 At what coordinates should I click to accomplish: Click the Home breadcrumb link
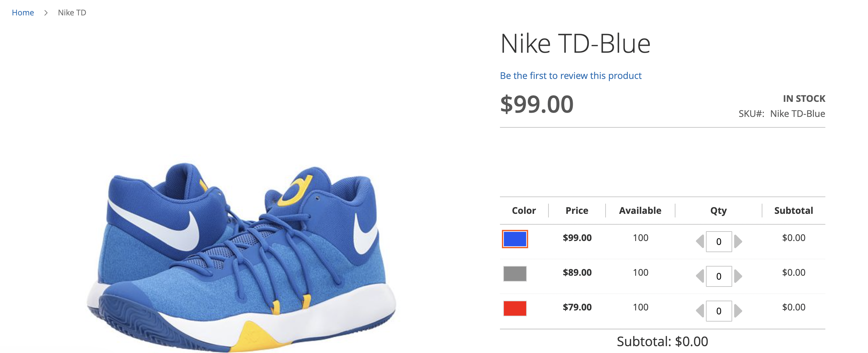tap(23, 12)
